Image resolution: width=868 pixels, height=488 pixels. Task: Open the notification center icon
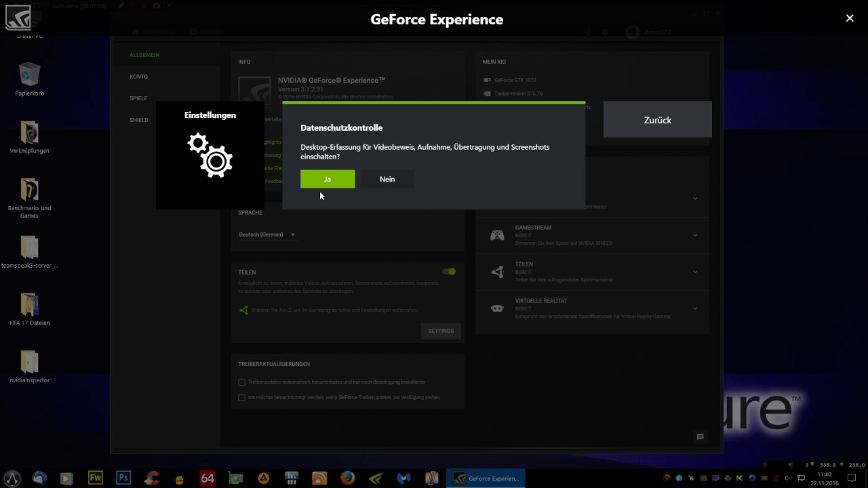tap(852, 478)
